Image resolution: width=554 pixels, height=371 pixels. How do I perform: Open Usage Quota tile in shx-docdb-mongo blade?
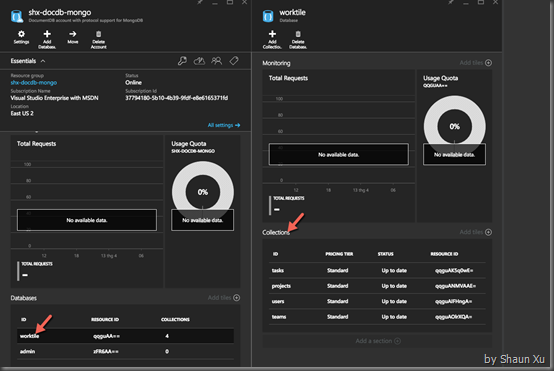pos(202,211)
